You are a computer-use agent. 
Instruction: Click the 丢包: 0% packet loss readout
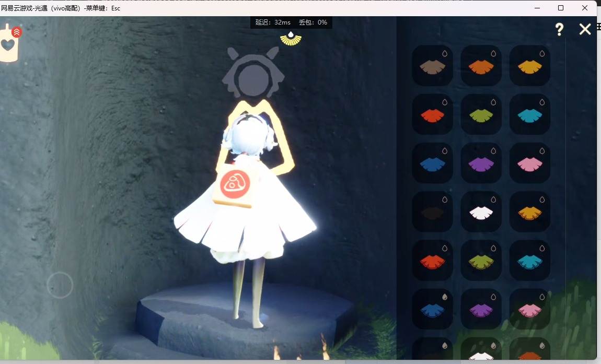pos(313,22)
